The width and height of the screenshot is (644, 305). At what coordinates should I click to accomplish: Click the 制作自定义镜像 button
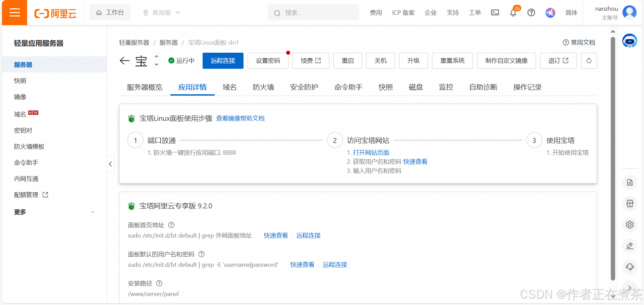tap(506, 61)
